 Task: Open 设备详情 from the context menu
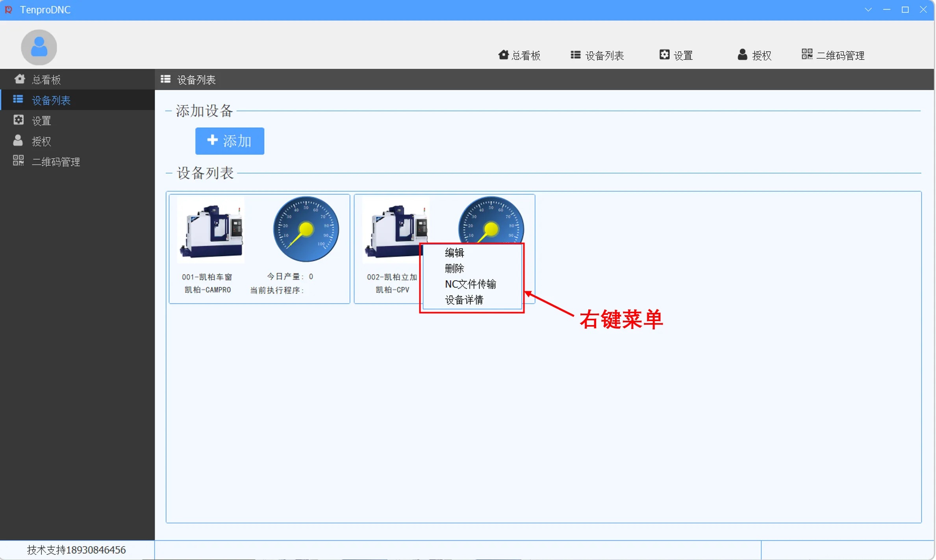(464, 300)
